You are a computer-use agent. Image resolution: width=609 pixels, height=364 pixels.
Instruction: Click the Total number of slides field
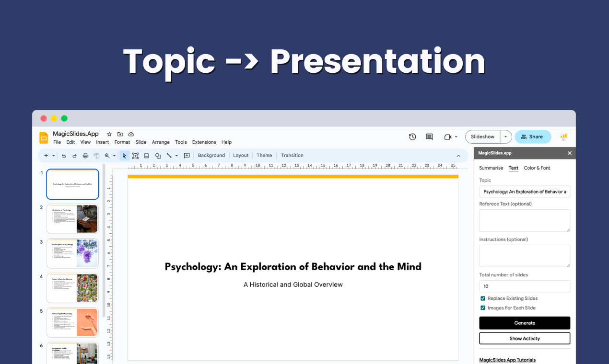(x=525, y=286)
